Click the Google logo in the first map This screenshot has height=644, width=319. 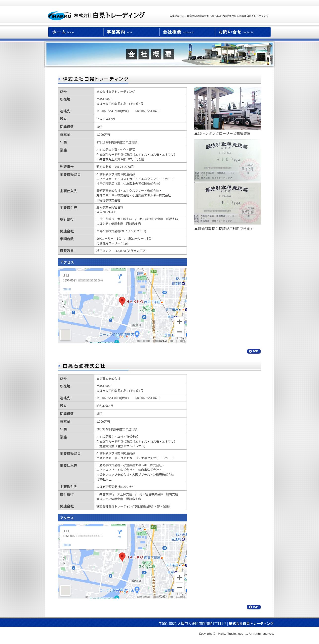click(x=122, y=336)
